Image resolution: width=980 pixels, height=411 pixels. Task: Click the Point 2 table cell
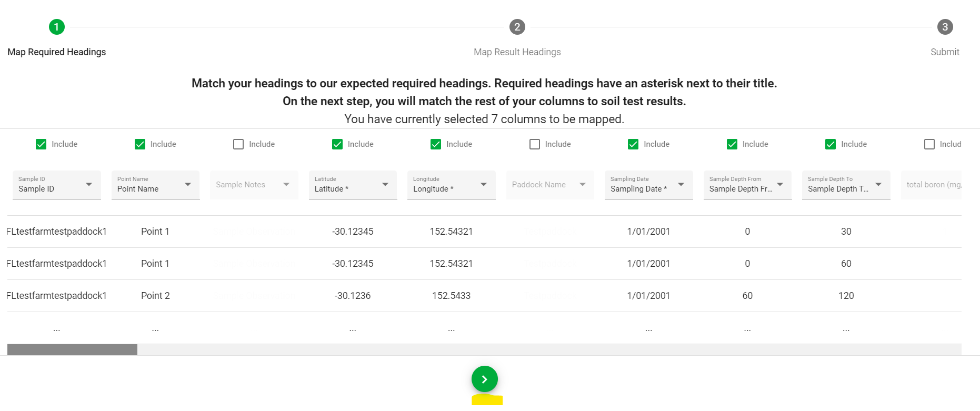pyautogui.click(x=155, y=296)
